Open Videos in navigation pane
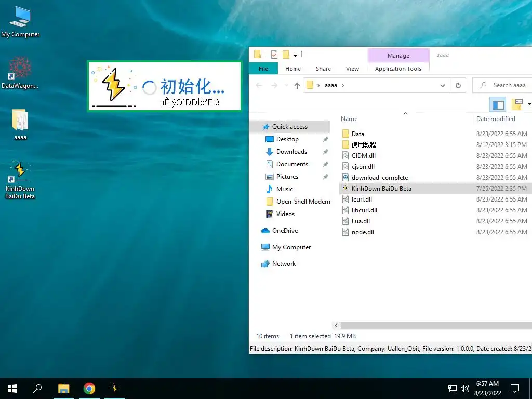Screen dimensions: 532x399 [x=285, y=214]
